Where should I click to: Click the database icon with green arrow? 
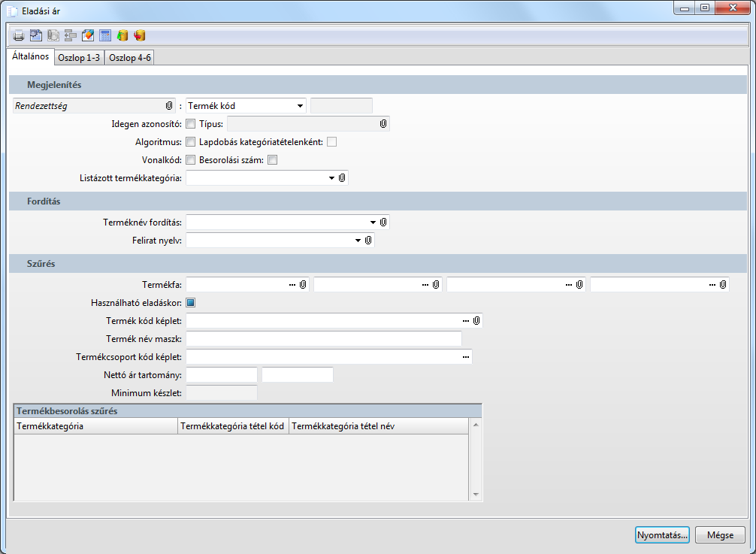click(122, 35)
